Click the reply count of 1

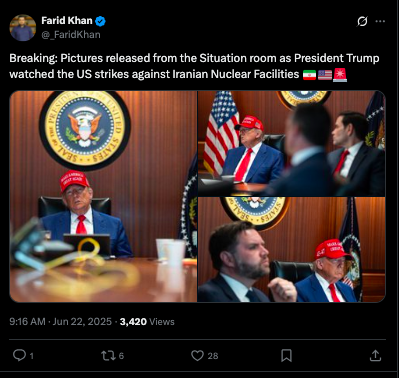click(x=32, y=356)
